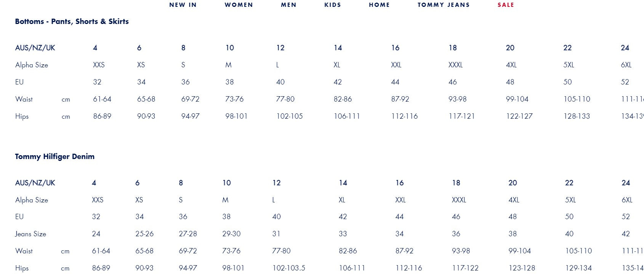644x280 pixels.
Task: Click the Tommy Hilfiger Denim heading
Action: pyautogui.click(x=54, y=156)
